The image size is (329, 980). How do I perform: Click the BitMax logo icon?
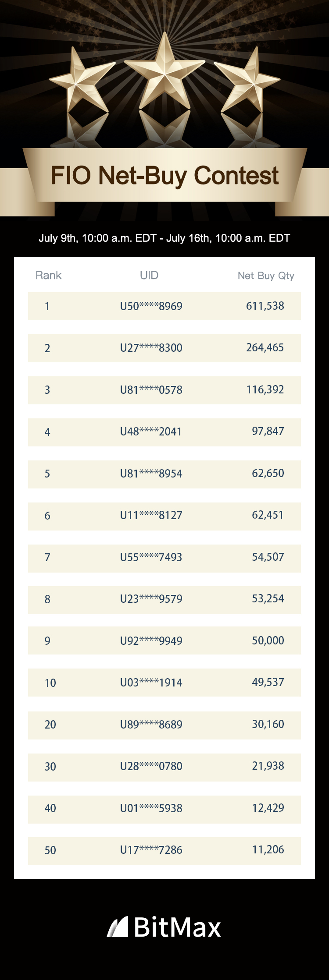tap(118, 927)
